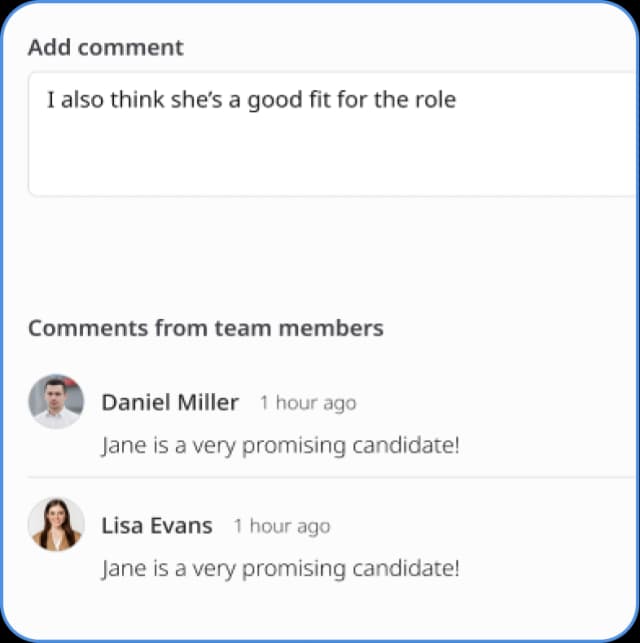
Task: Click Daniel Miller's comment text
Action: (x=280, y=445)
